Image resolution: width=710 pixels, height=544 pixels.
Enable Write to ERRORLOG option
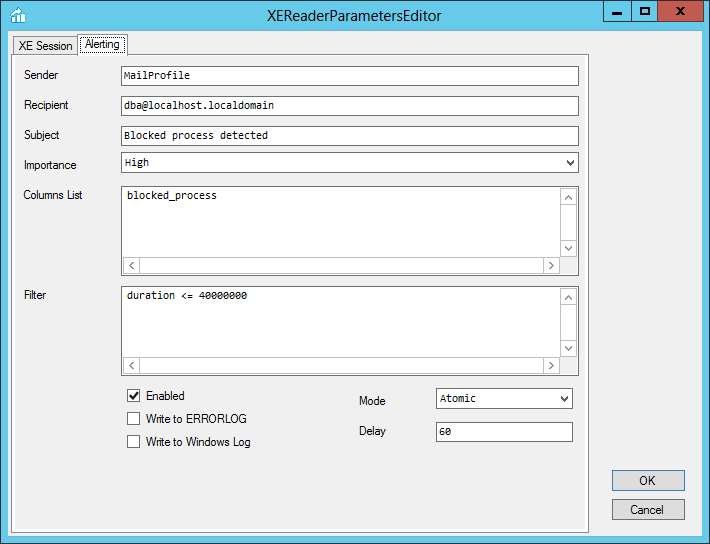point(134,419)
